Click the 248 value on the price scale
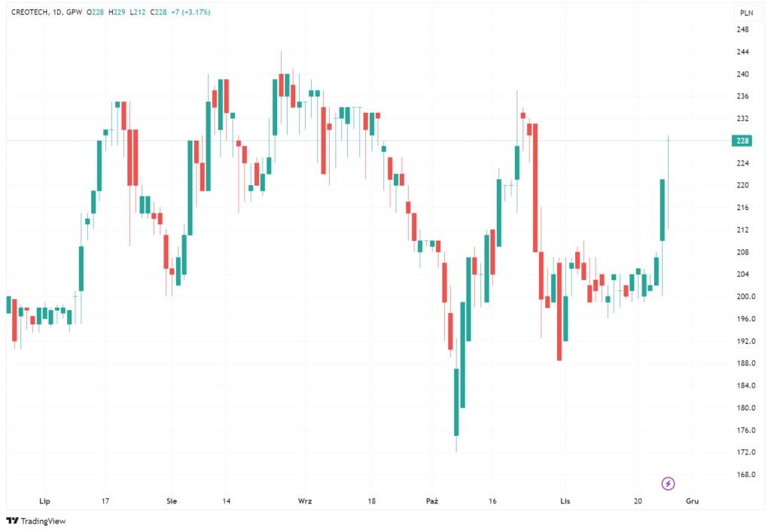Image resolution: width=771 pixels, height=532 pixels. coord(742,29)
